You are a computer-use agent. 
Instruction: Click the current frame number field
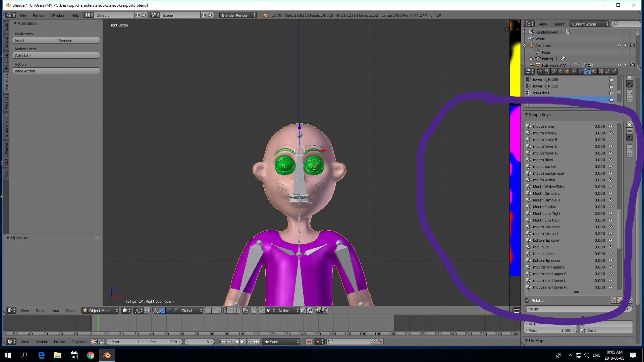pyautogui.click(x=199, y=342)
